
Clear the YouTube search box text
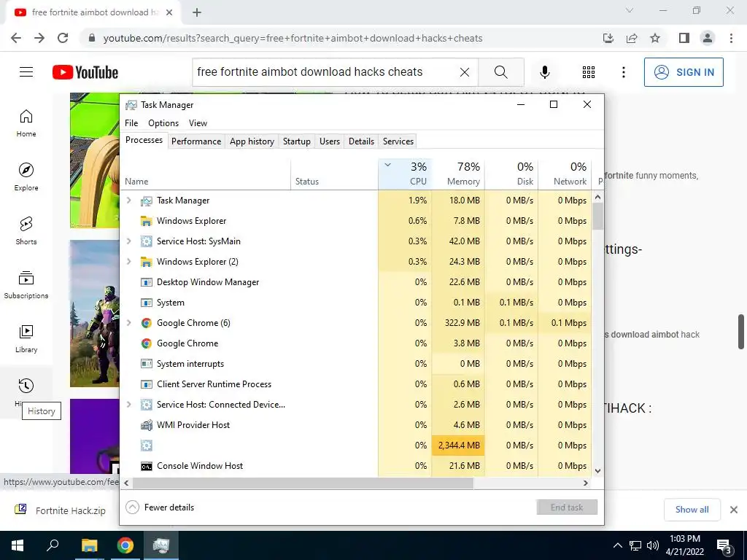point(465,72)
